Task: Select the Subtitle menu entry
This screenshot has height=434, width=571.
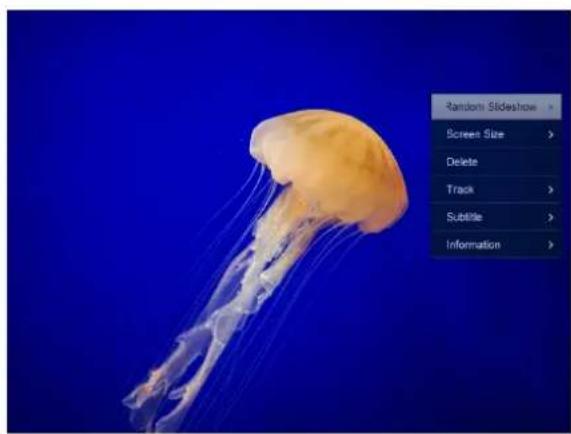Action: coord(496,217)
